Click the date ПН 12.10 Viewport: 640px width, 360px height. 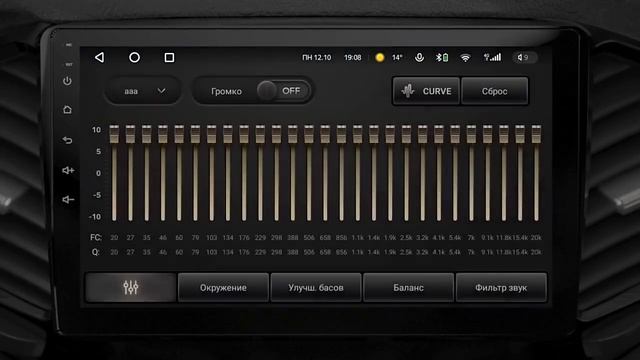(x=317, y=58)
